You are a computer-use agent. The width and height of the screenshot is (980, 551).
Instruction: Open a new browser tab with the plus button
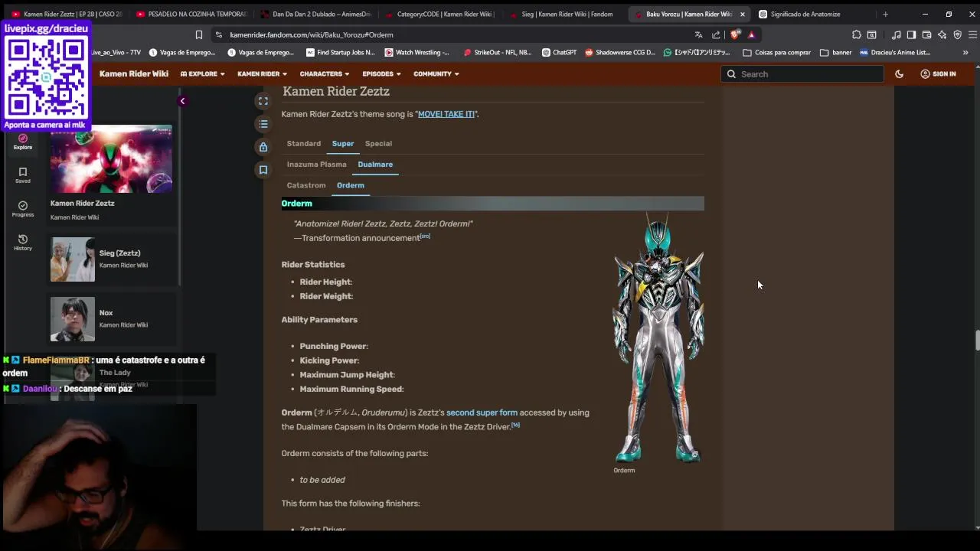(885, 14)
